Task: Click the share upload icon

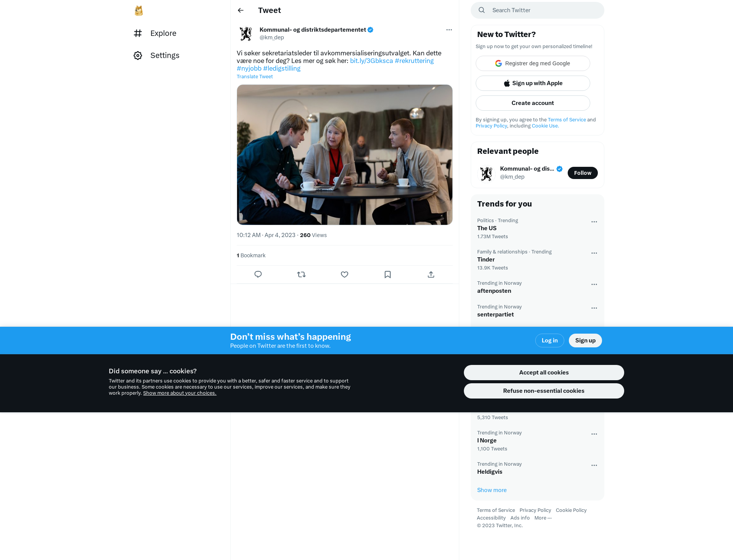Action: click(431, 274)
